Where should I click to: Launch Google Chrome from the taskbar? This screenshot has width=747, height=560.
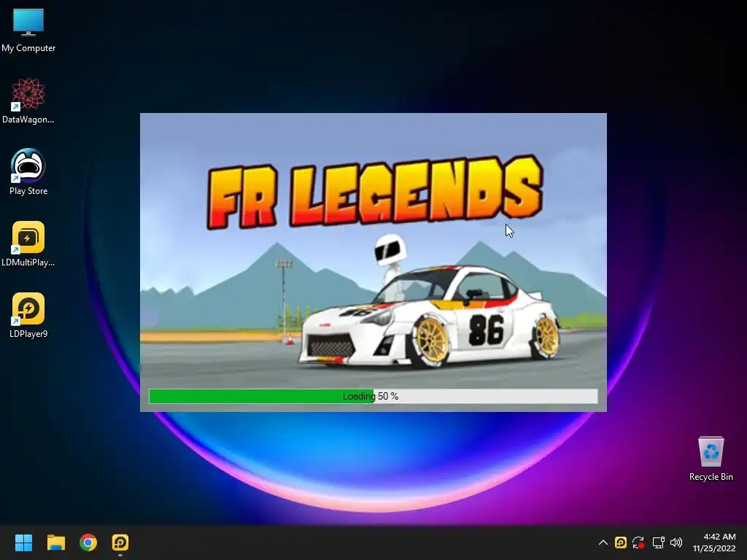[x=88, y=542]
